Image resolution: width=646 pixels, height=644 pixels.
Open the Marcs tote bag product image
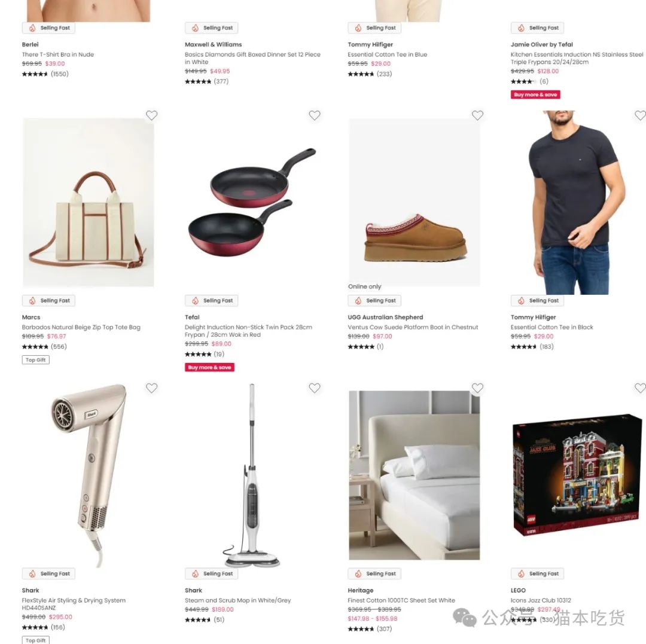tap(88, 202)
